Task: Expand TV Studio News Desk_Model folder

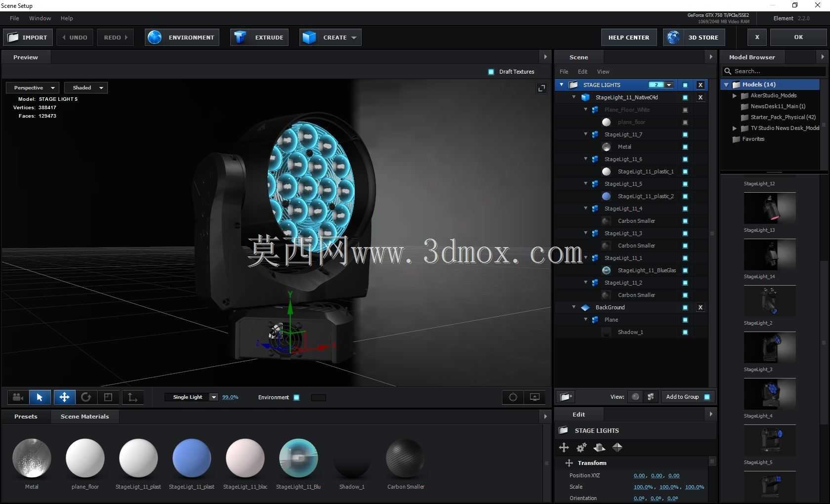Action: 735,128
